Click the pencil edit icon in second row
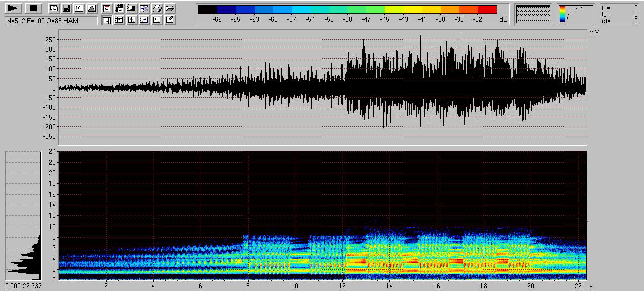Viewport: 644px width, 291px height. (170, 20)
